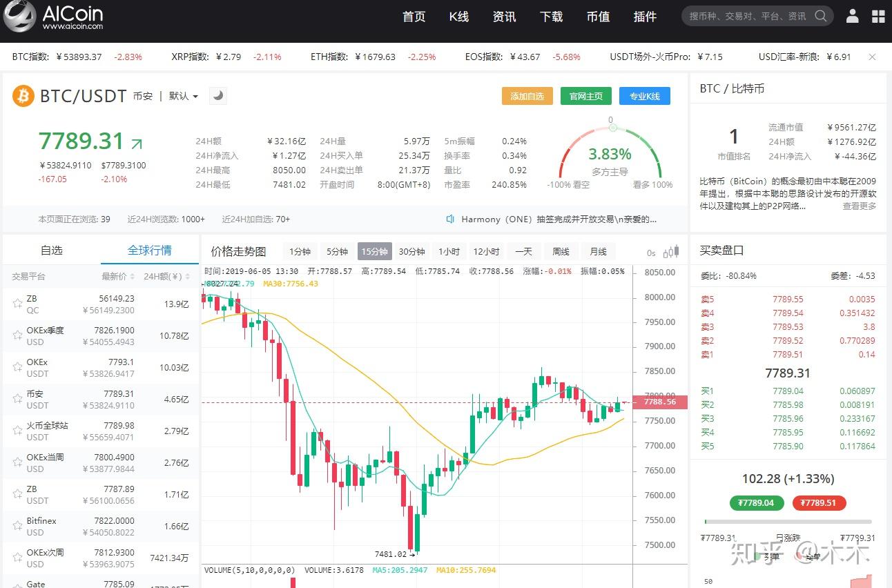The height and width of the screenshot is (588, 892).
Task: Click the announcement speaker icon
Action: (x=450, y=219)
